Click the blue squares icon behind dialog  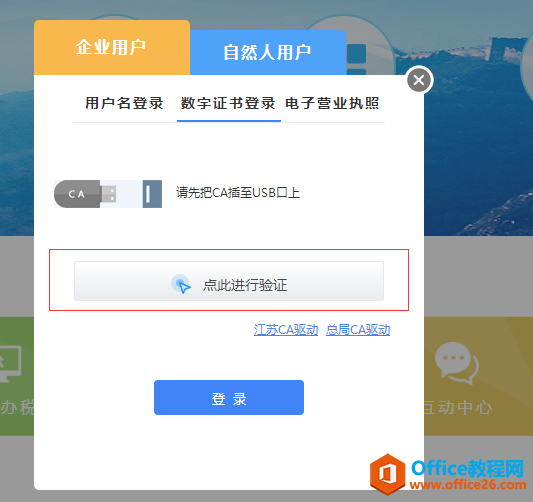tap(356, 58)
